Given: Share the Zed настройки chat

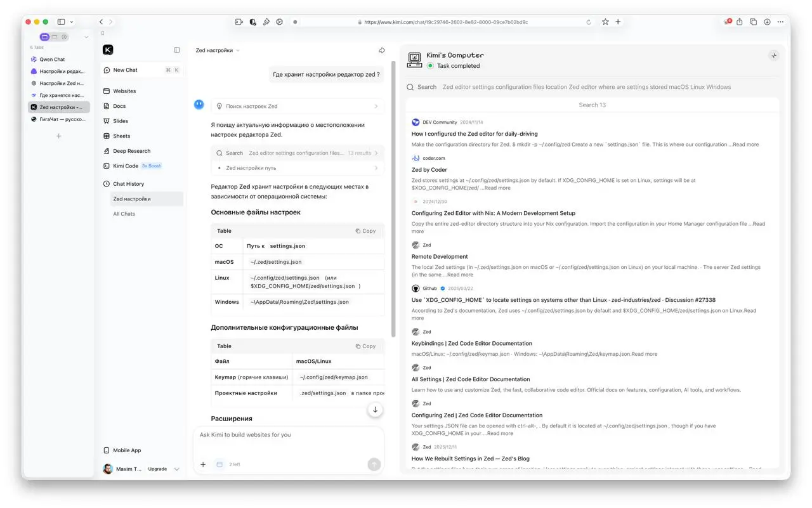Looking at the screenshot, I should [x=382, y=50].
